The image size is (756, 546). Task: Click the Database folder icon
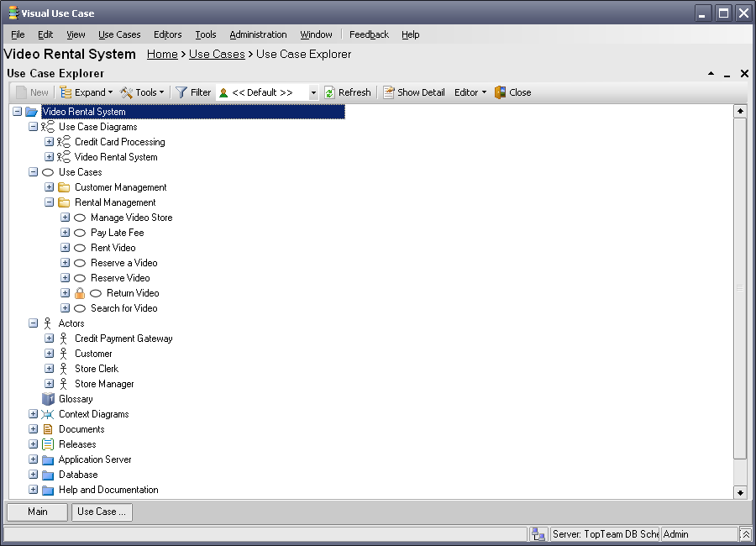[48, 475]
